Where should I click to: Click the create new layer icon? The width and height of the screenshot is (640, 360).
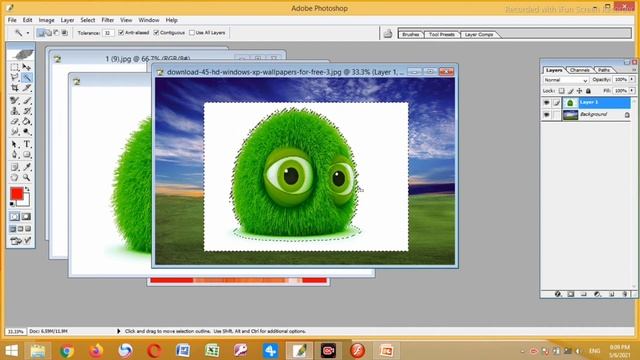point(612,294)
